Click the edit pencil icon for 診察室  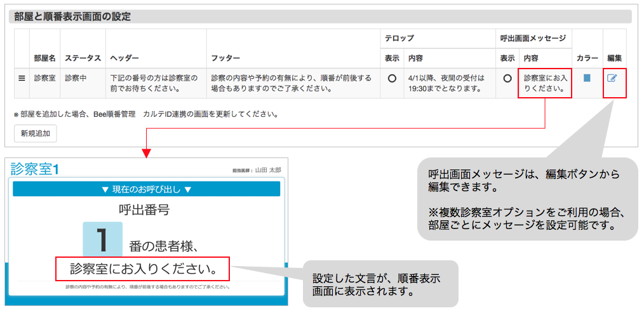pos(612,79)
